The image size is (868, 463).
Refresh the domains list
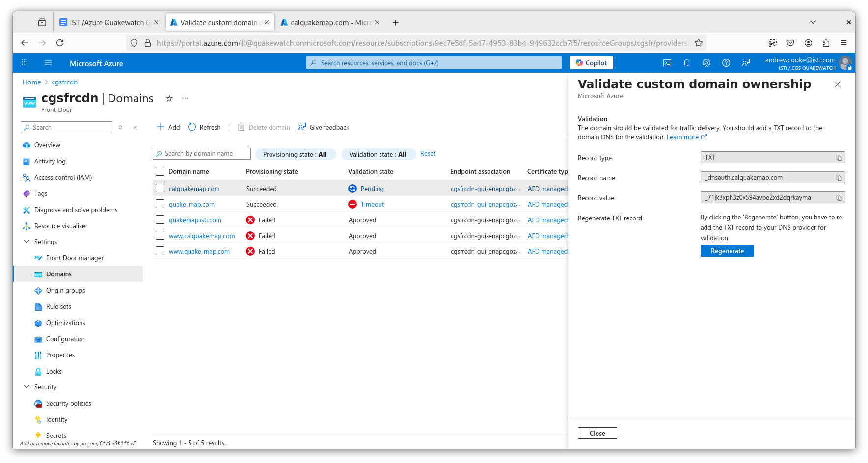[x=204, y=127]
